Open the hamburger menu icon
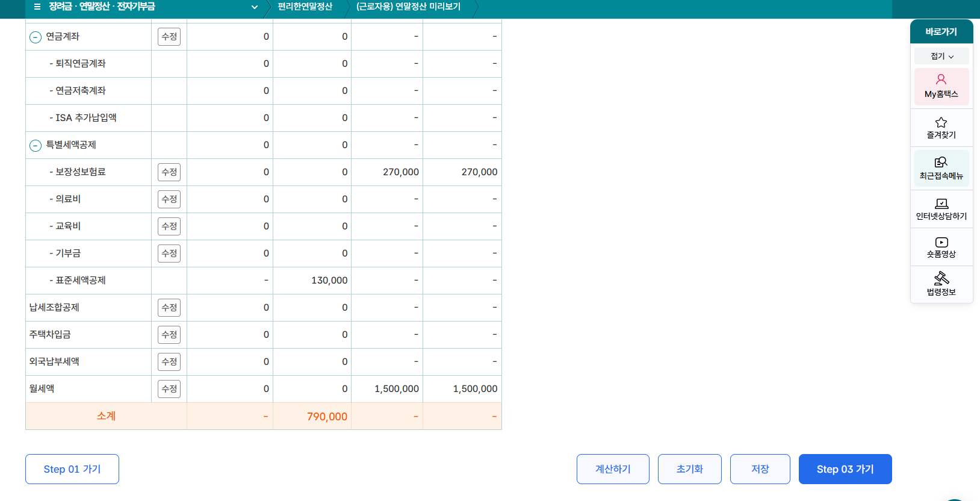980x501 pixels. pyautogui.click(x=37, y=7)
